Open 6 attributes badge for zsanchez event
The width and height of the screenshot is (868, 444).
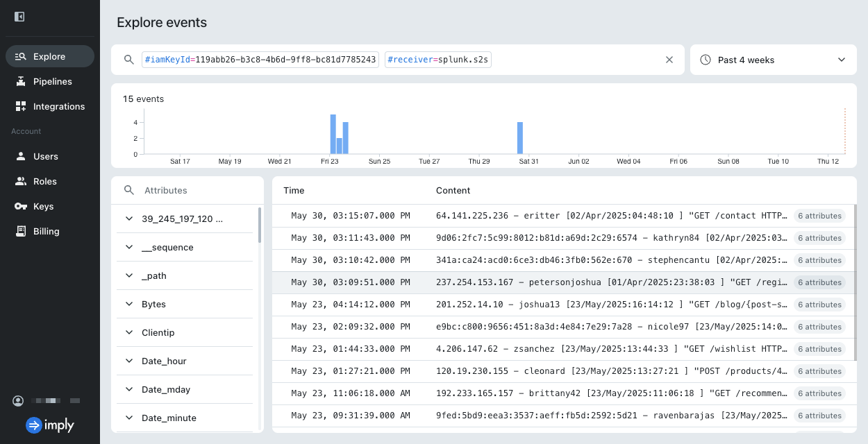[819, 349]
